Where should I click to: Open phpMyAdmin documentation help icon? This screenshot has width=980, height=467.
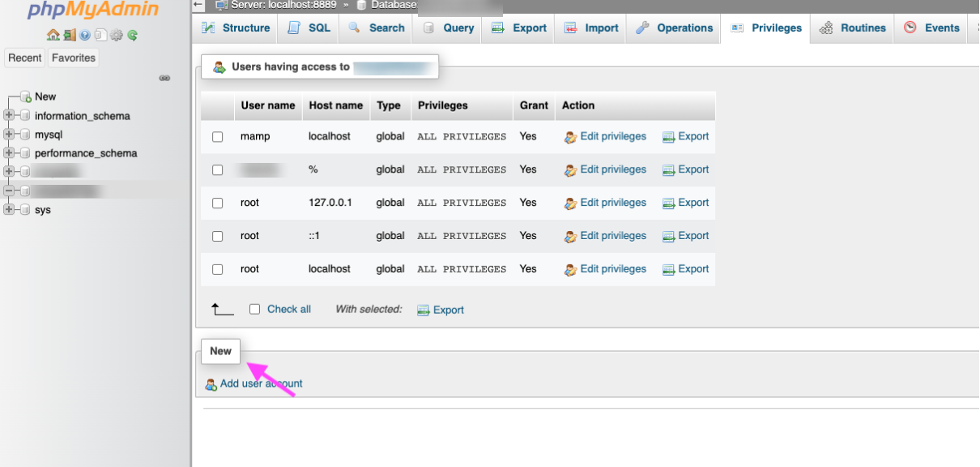pyautogui.click(x=84, y=35)
